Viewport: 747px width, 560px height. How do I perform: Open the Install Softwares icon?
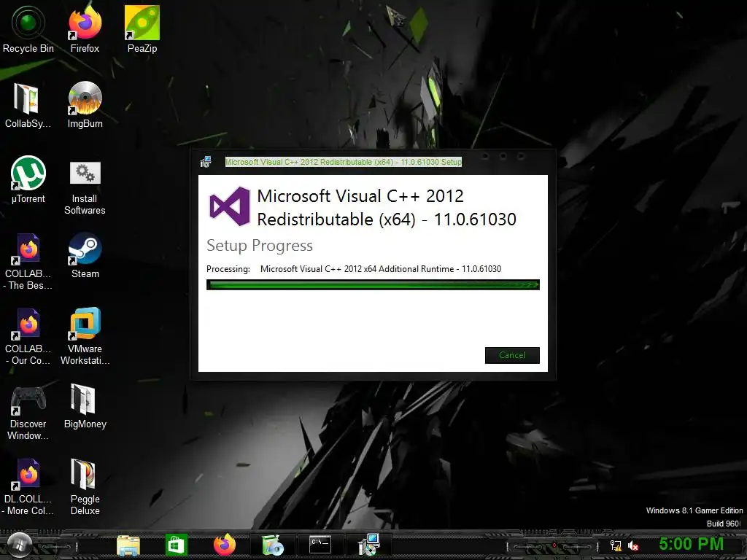[x=85, y=187]
